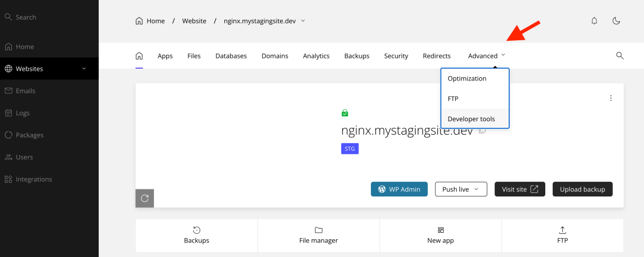This screenshot has height=257, width=644.
Task: Select FTP from Advanced menu
Action: click(x=475, y=99)
